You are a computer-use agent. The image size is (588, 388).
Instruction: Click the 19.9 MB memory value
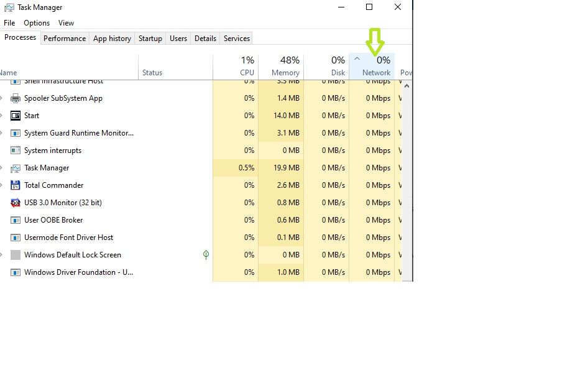click(287, 168)
